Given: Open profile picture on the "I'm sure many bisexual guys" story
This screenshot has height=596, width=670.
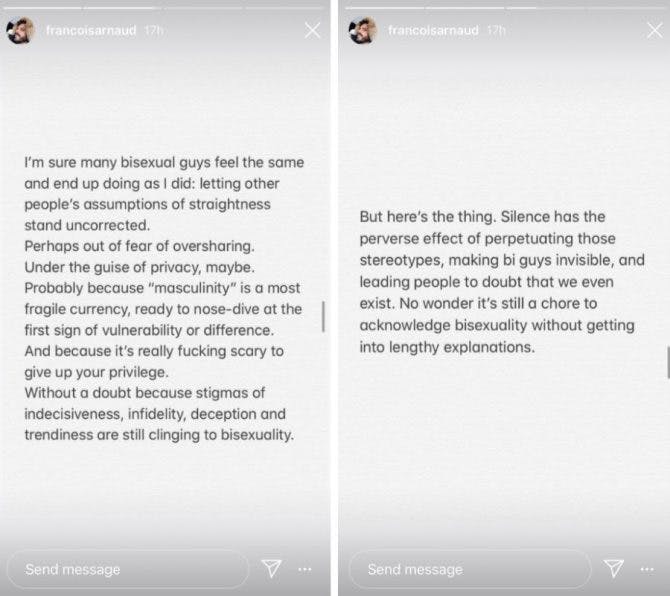Looking at the screenshot, I should (x=21, y=31).
